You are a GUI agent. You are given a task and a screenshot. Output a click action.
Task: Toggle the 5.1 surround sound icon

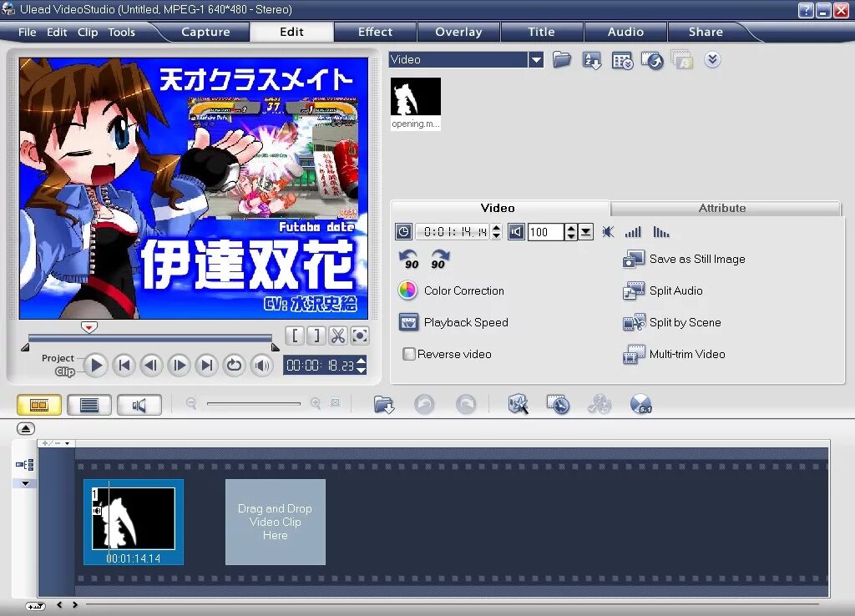(640, 405)
